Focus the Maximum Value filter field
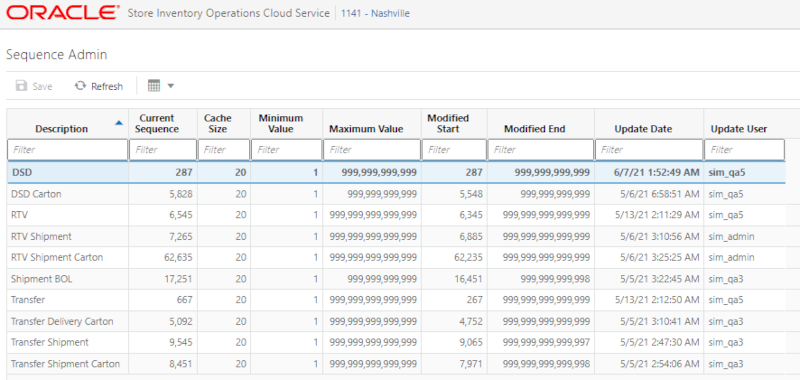This screenshot has width=800, height=380. 372,150
